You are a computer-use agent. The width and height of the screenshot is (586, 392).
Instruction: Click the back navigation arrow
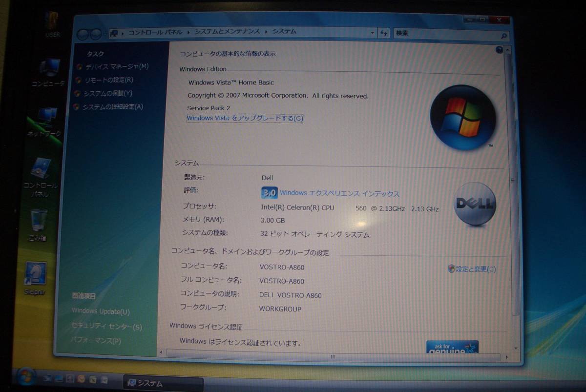(83, 33)
